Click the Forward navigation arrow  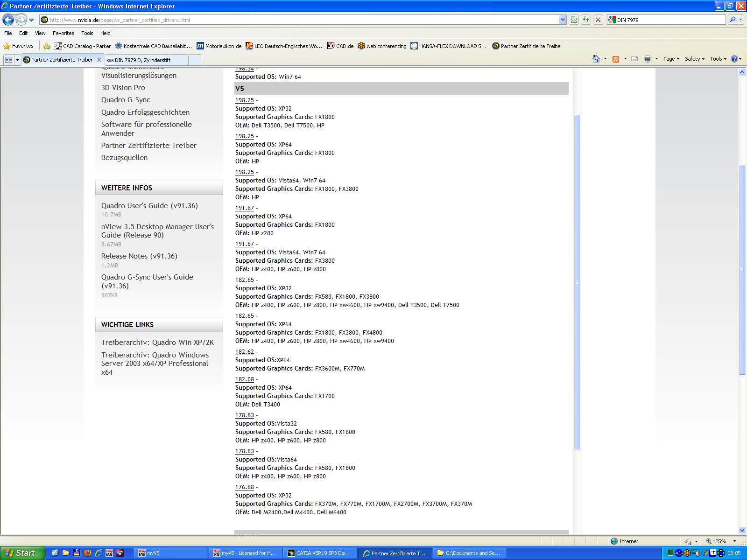pos(21,20)
